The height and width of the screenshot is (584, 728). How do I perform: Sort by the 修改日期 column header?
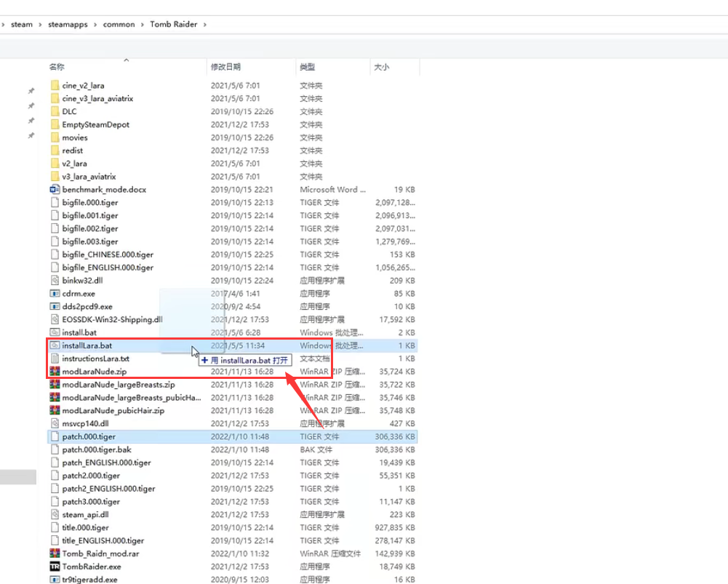click(x=225, y=67)
